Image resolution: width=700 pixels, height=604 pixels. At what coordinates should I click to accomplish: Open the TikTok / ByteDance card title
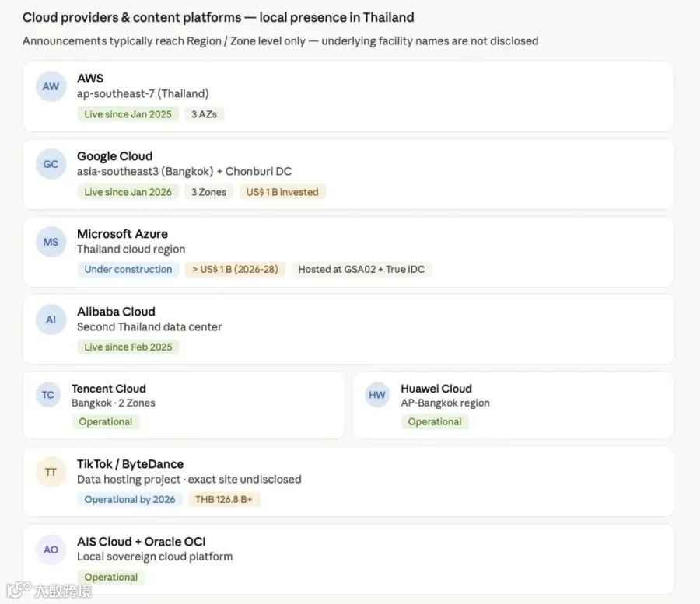click(131, 464)
